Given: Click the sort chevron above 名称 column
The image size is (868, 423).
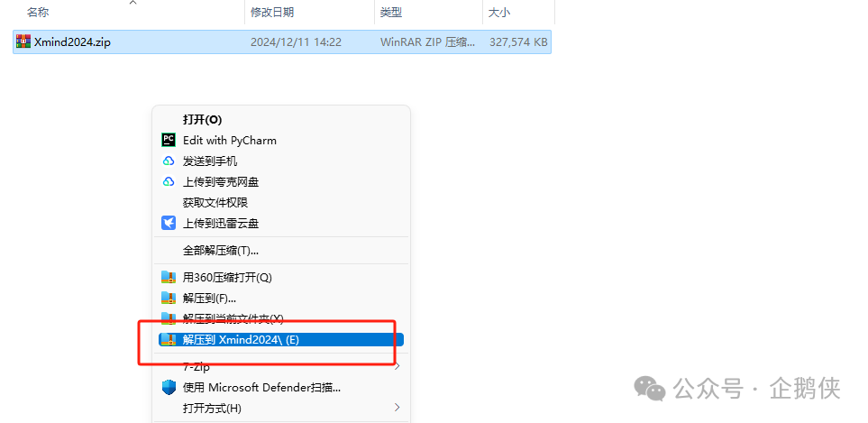Looking at the screenshot, I should pos(132,3).
